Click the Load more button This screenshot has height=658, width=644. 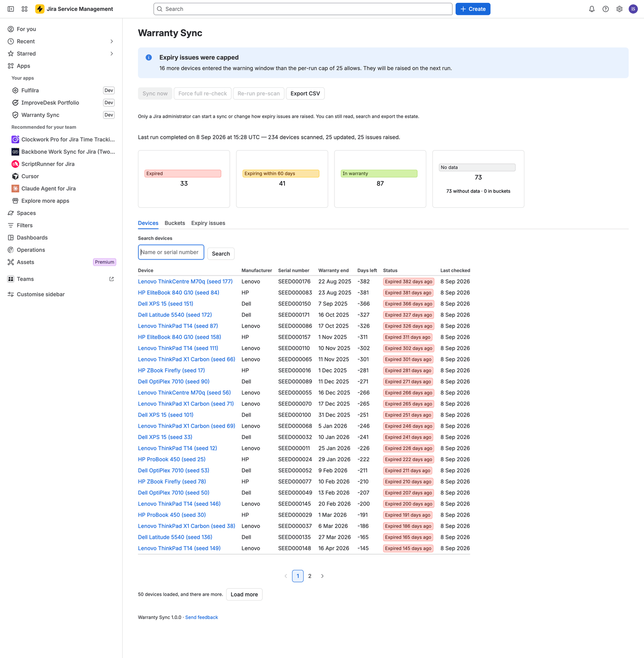pos(244,594)
